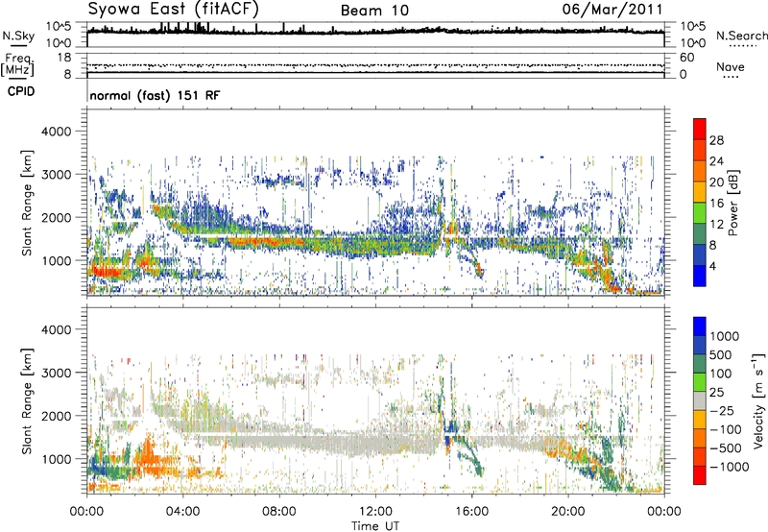Pick the light green segment of velocity colorbar
768x532 pixels.
[700, 382]
